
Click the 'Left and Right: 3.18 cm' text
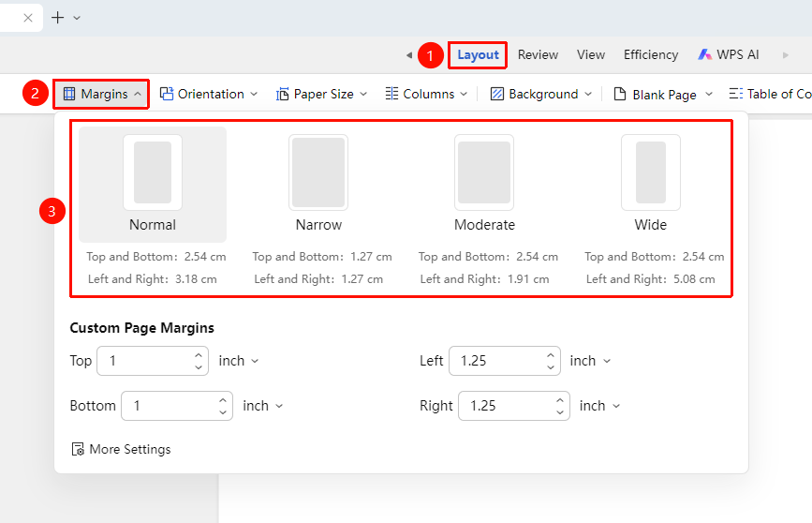click(153, 279)
